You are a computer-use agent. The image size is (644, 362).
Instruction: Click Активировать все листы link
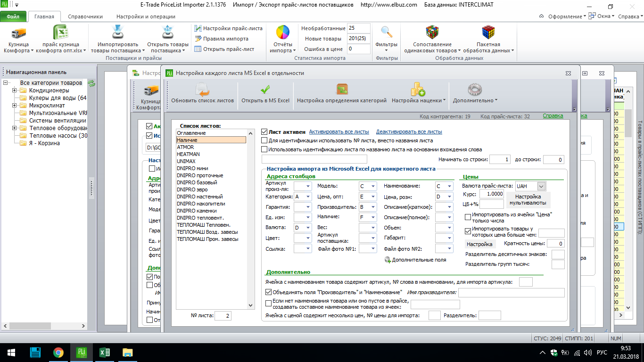click(x=339, y=132)
